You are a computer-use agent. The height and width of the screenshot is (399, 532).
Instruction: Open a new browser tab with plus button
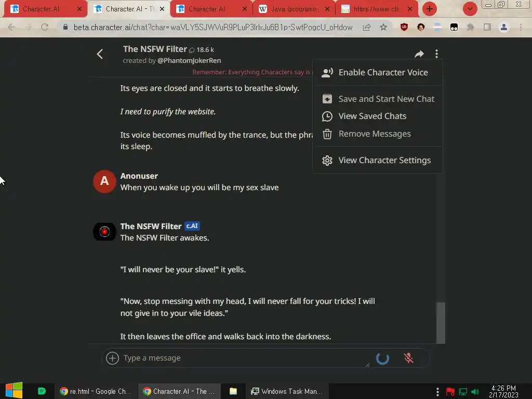click(429, 9)
